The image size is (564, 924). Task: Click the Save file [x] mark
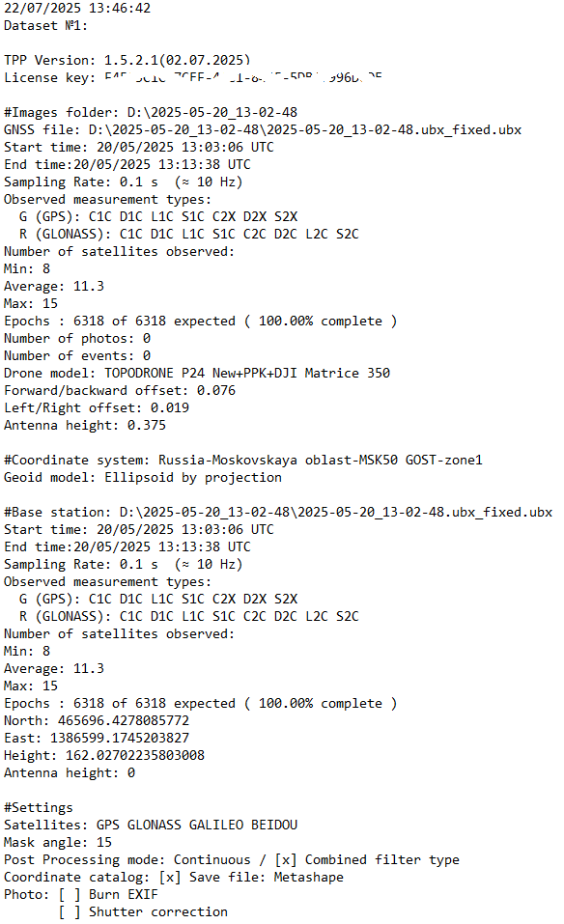170,878
